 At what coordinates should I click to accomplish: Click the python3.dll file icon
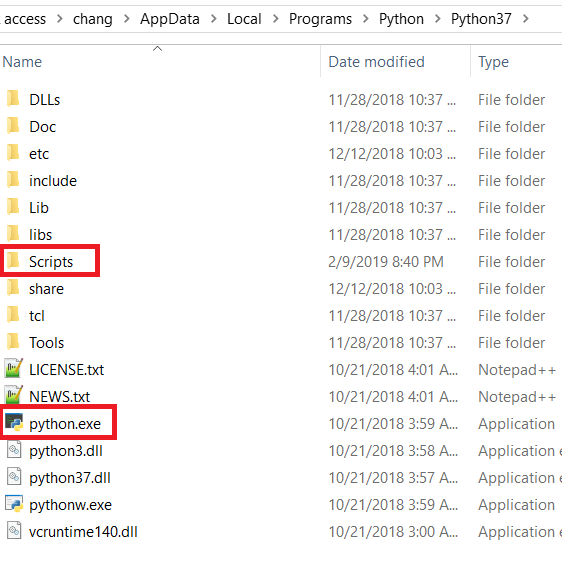click(x=14, y=450)
